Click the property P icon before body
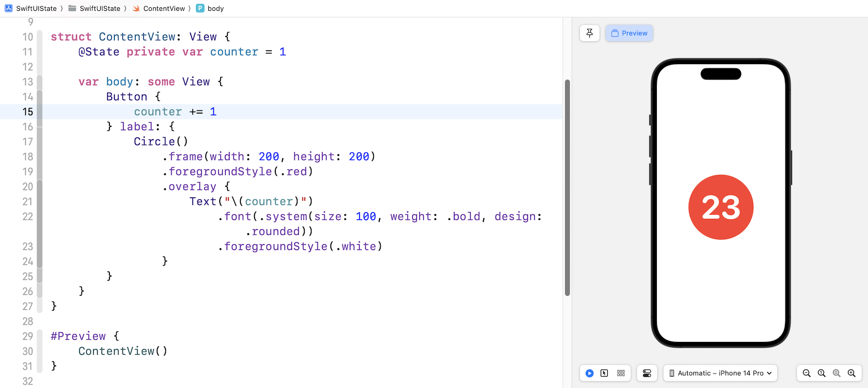The height and width of the screenshot is (388, 868). 200,8
